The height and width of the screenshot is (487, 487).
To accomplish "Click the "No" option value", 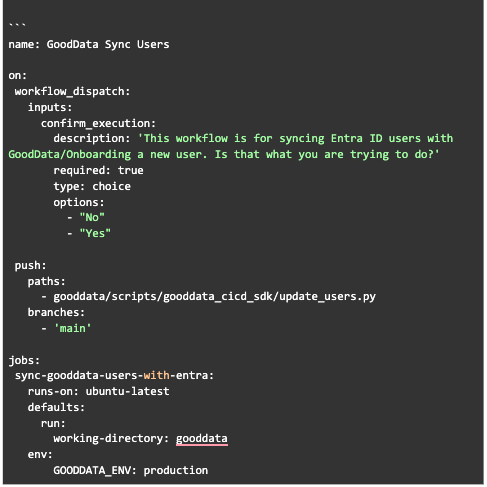I will pyautogui.click(x=92, y=217).
